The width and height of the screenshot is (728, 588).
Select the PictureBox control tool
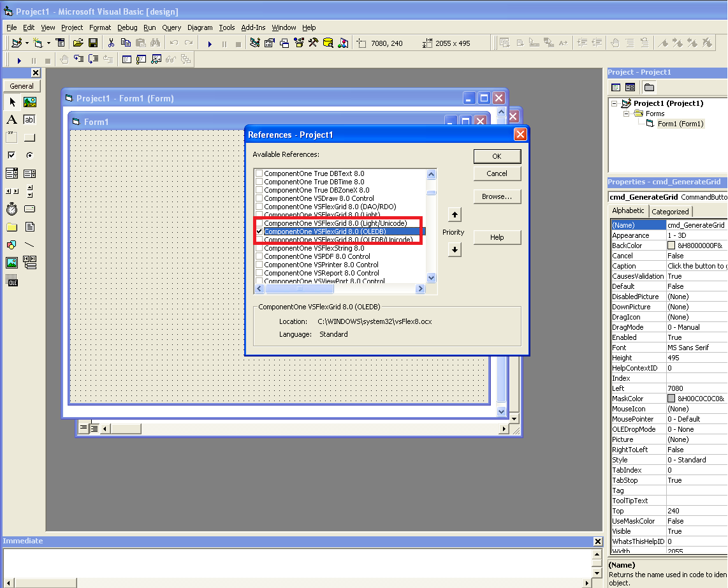pyautogui.click(x=30, y=101)
